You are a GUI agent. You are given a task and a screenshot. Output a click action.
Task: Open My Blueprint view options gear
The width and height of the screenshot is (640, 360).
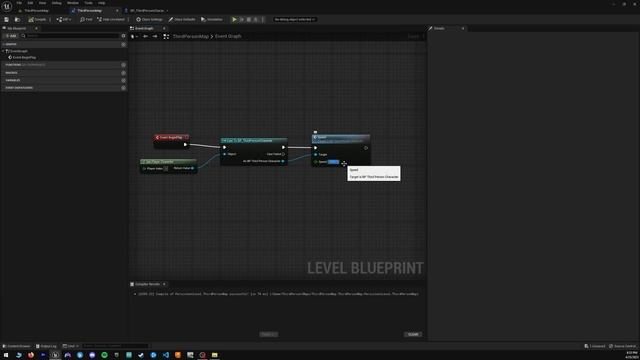123,36
